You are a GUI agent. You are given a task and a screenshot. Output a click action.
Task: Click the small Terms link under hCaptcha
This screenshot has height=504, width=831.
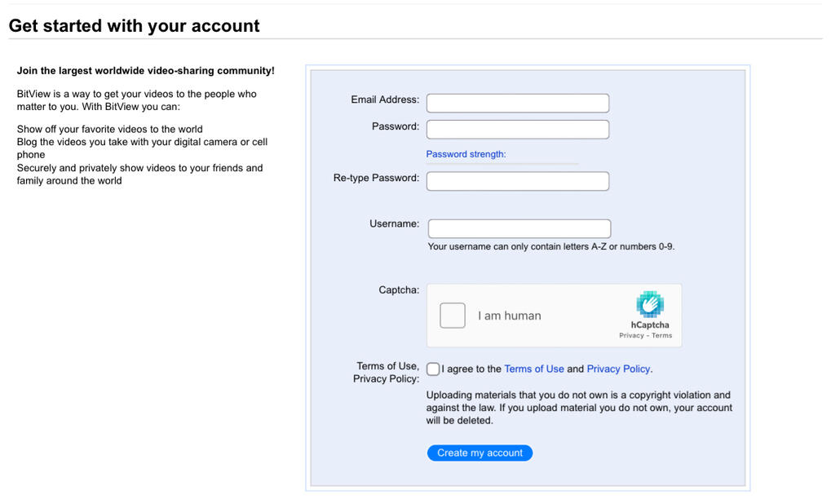point(662,336)
